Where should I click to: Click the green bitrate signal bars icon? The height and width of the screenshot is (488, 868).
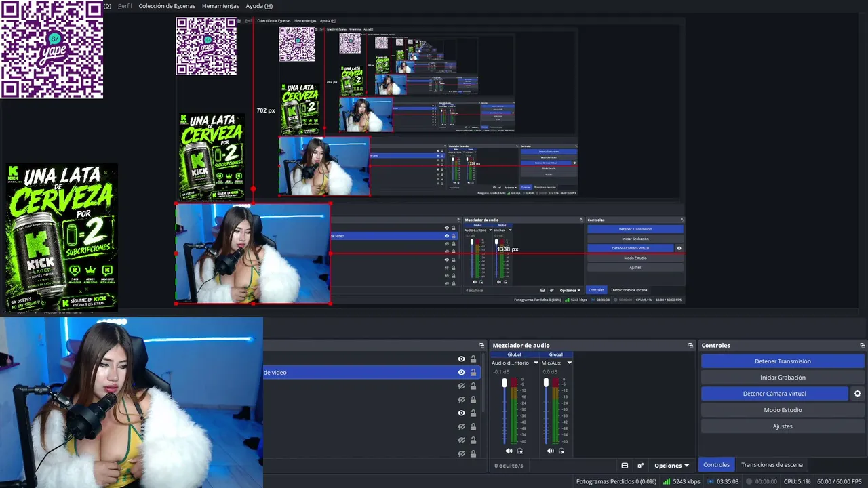click(x=667, y=481)
